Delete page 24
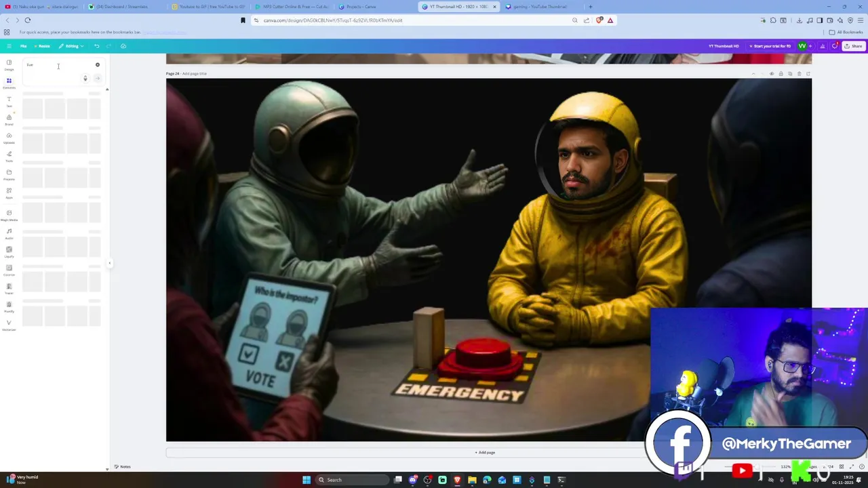 [799, 73]
